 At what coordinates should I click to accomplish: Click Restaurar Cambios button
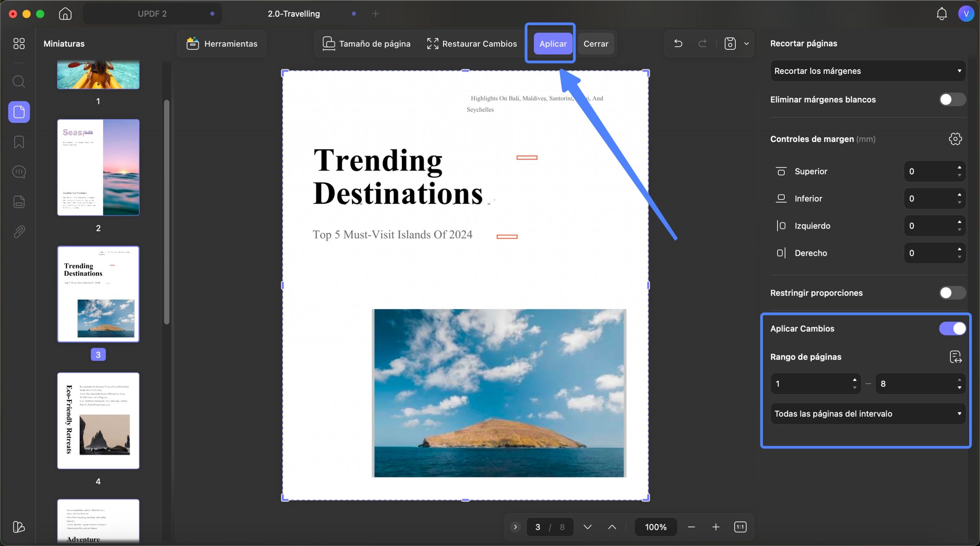(x=472, y=44)
